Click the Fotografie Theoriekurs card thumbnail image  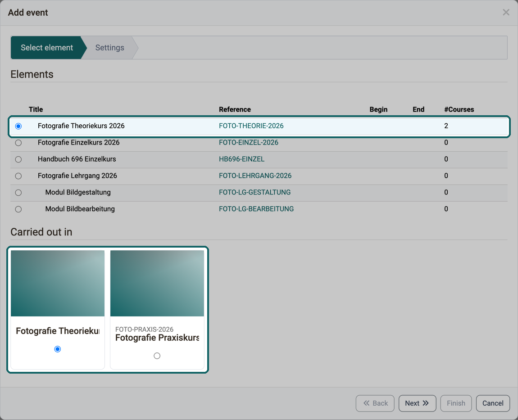[x=58, y=283]
